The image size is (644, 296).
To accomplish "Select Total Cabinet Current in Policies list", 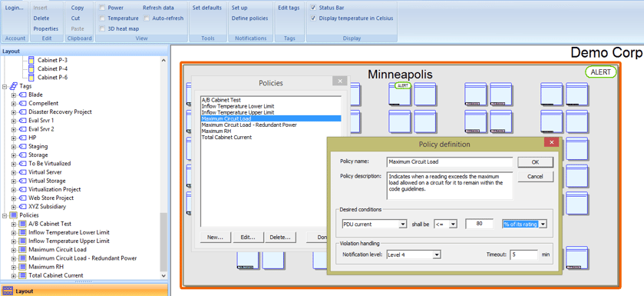I will (x=271, y=138).
